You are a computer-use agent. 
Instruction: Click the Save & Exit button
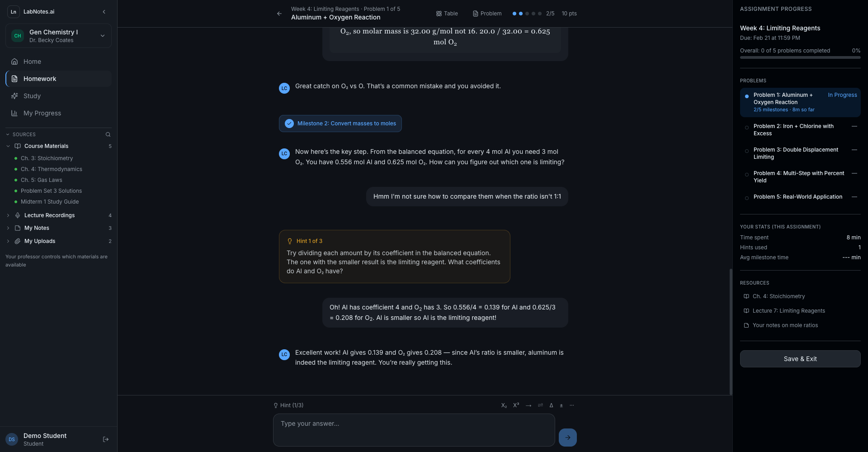[800, 359]
